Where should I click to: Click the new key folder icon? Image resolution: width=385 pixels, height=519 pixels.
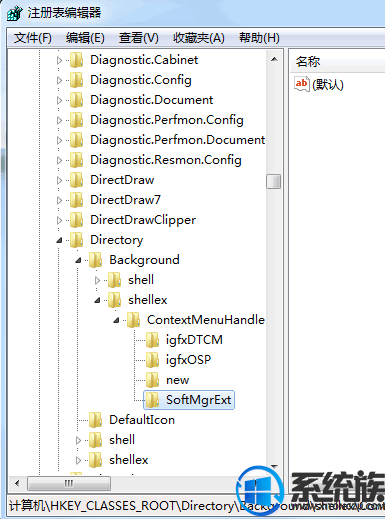152,380
